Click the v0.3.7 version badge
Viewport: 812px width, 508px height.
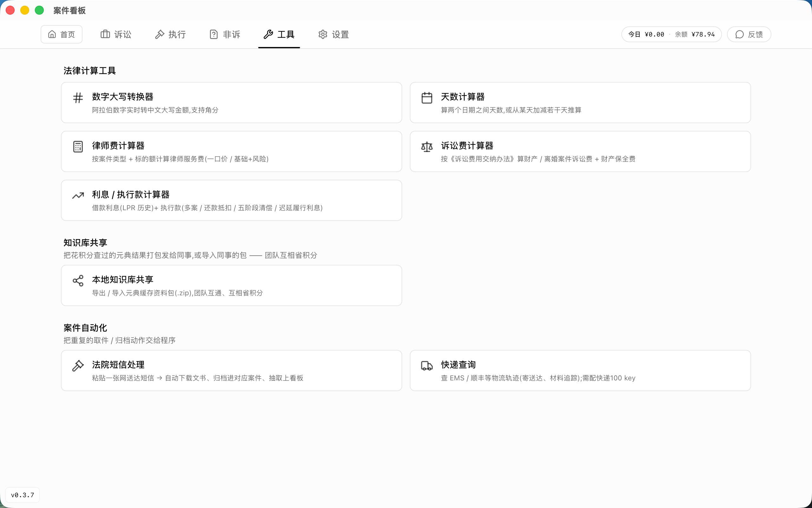point(23,495)
